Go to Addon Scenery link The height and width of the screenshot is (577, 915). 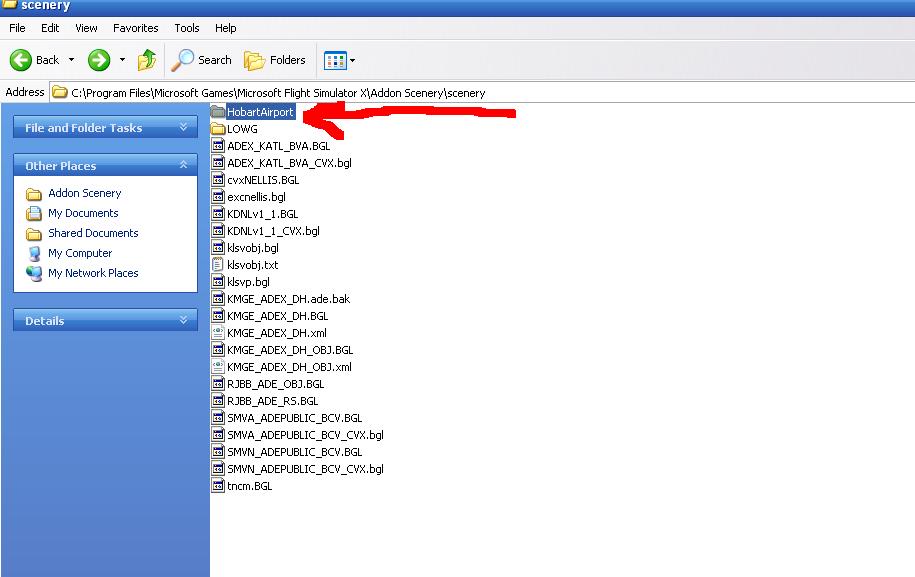[84, 193]
